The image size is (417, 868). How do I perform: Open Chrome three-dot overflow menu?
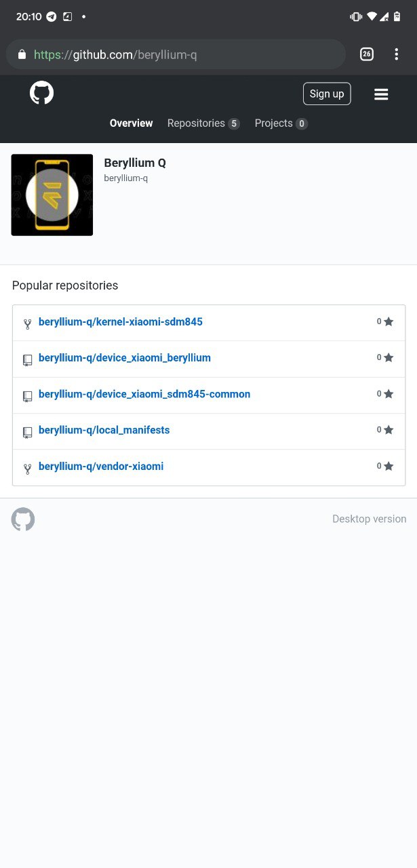396,54
